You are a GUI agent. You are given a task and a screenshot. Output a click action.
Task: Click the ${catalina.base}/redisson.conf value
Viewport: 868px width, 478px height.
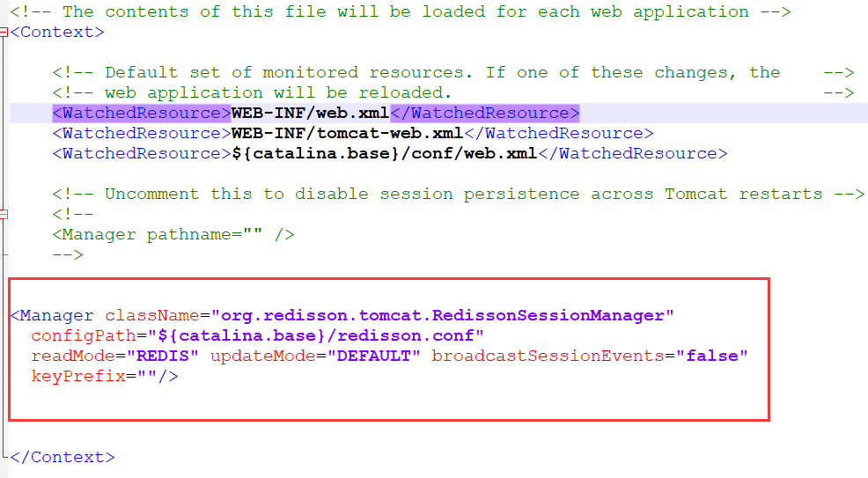tap(316, 335)
